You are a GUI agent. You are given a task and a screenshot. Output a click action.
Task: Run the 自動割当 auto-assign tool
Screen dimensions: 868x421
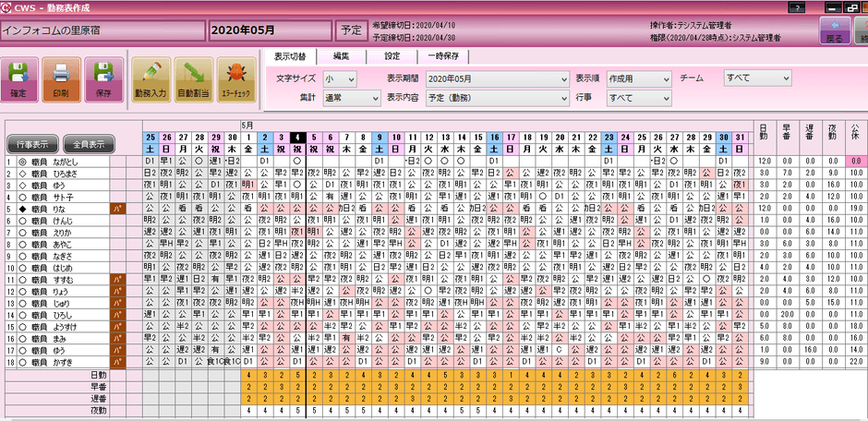pos(191,79)
